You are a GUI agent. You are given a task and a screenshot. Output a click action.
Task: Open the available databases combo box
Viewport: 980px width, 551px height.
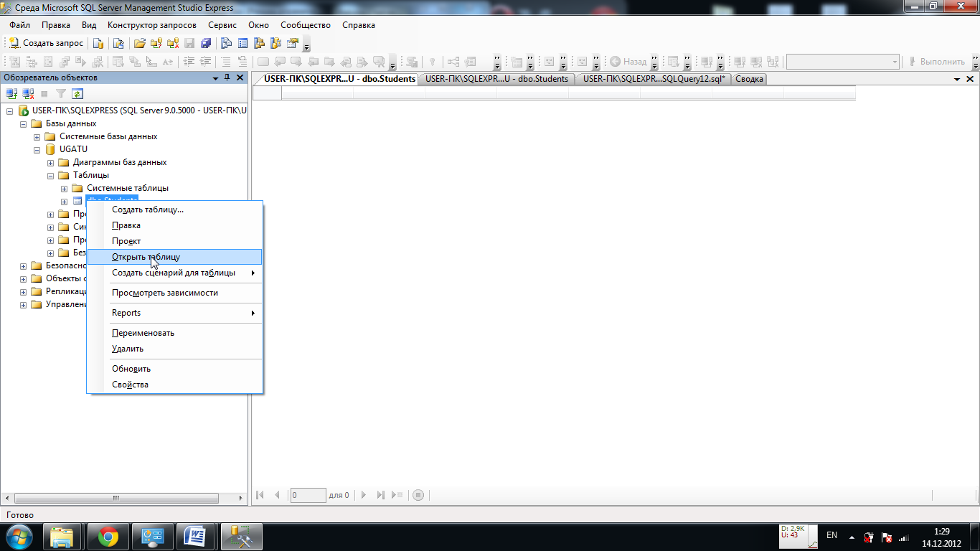click(x=843, y=62)
